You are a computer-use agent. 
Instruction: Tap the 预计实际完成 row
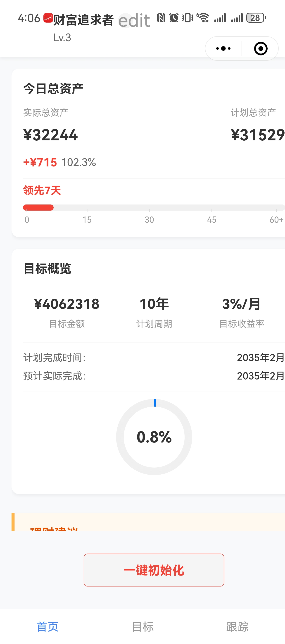154,376
